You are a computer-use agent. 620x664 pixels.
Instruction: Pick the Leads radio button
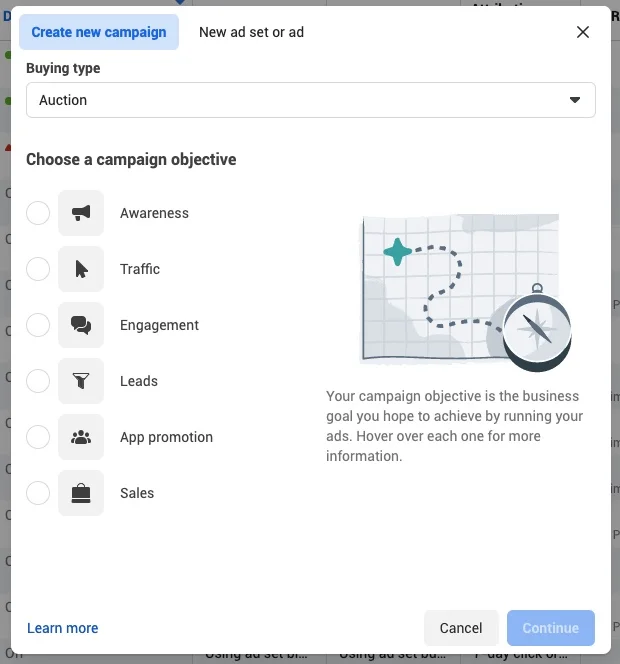click(38, 381)
